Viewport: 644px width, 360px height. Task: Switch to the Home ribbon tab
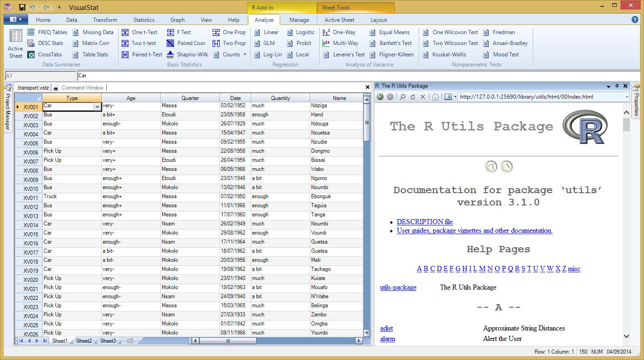pos(43,20)
